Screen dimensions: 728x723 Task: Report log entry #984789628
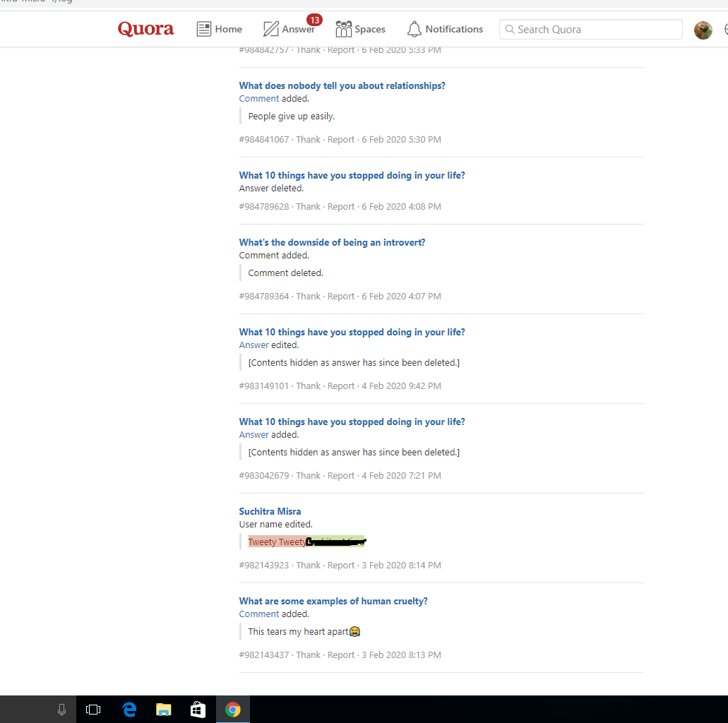click(341, 206)
